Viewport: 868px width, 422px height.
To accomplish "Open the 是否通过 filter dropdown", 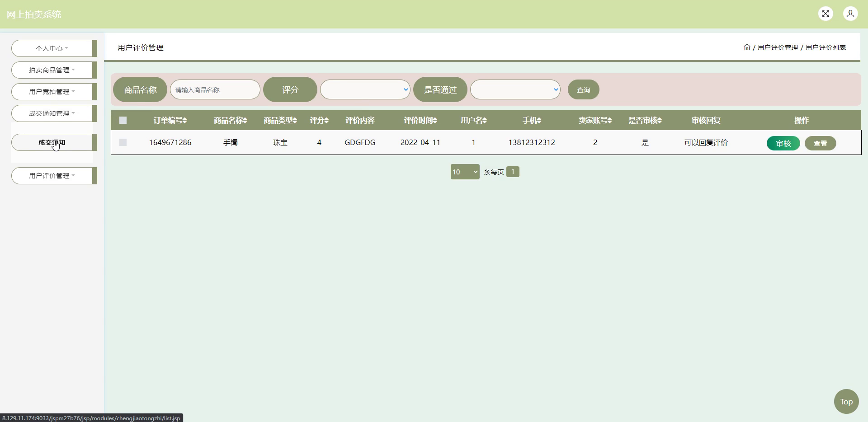I will tap(515, 89).
